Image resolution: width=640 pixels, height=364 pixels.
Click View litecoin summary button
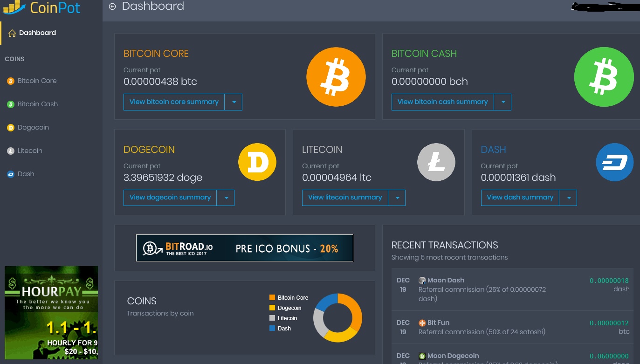click(345, 198)
